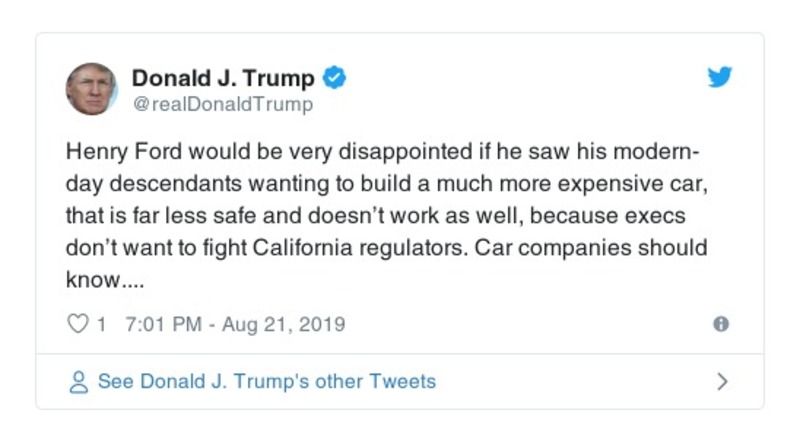The image size is (800, 445).
Task: Open the 7:01 PM time link
Action: [x=161, y=324]
